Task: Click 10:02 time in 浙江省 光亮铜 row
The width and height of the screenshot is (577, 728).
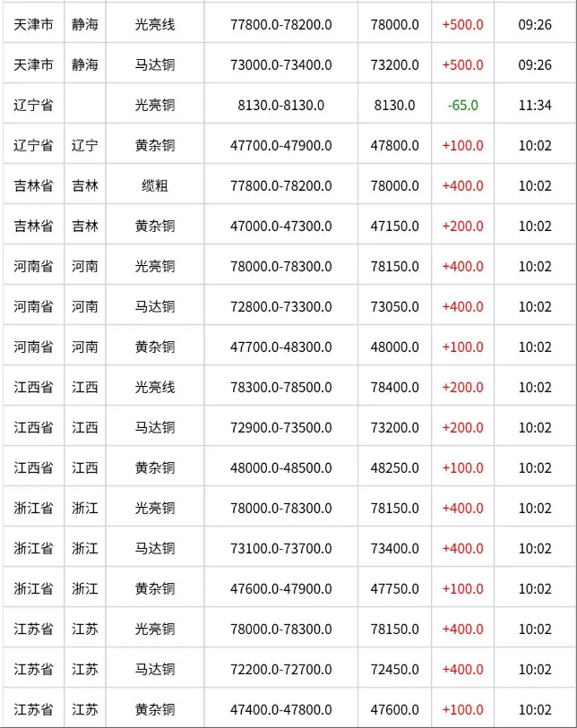Action: click(x=535, y=509)
